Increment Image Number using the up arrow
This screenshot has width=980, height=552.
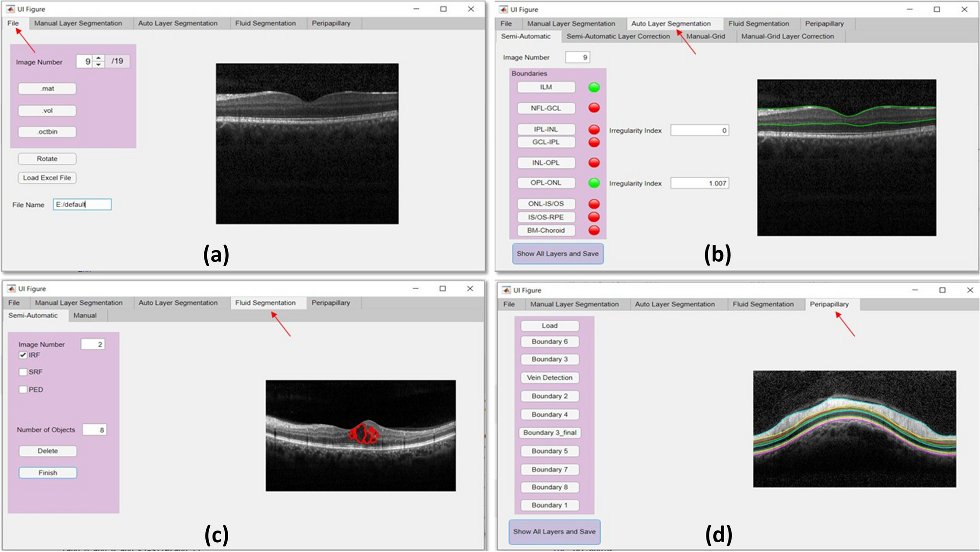pos(98,59)
